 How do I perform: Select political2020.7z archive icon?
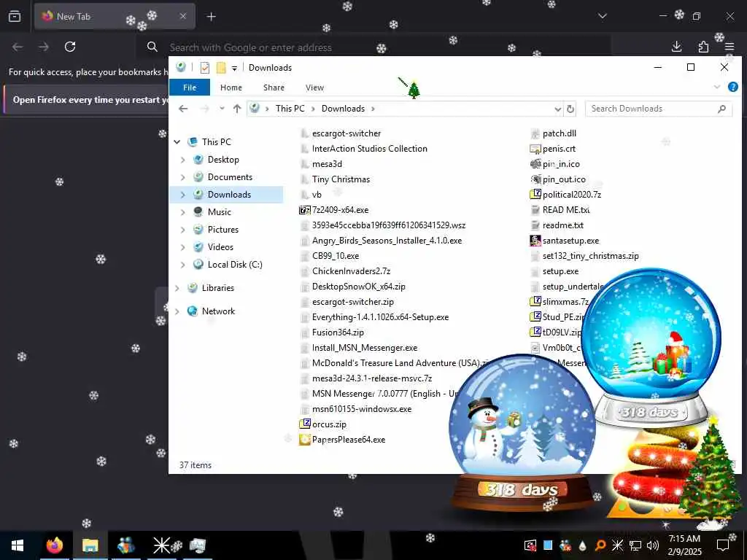[535, 194]
